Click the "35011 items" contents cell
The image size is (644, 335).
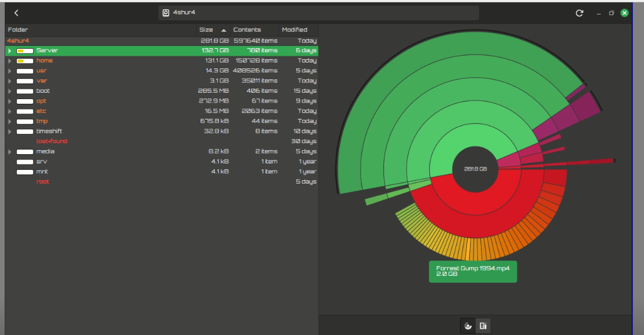click(x=259, y=81)
